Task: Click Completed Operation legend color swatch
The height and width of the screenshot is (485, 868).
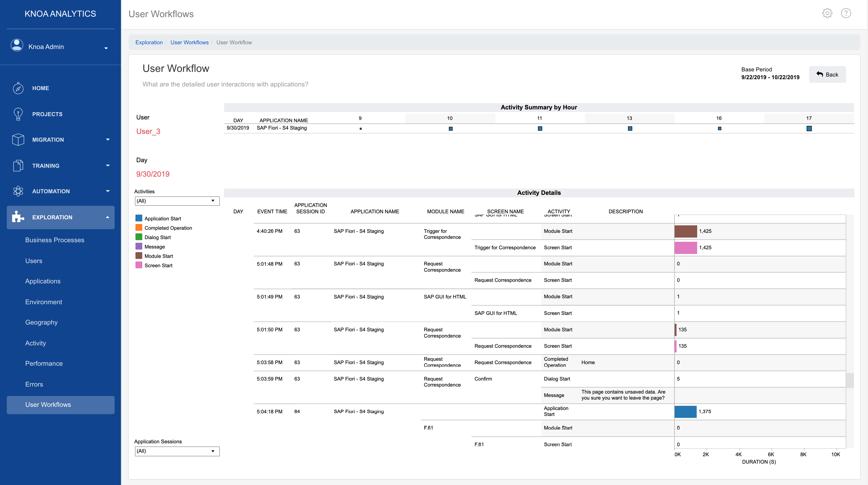Action: tap(139, 227)
